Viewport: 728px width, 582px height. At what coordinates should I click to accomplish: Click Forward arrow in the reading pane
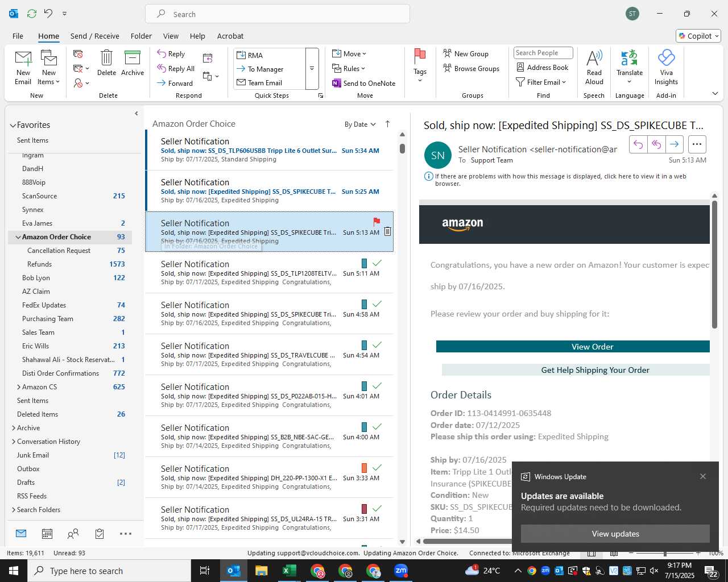coord(674,144)
